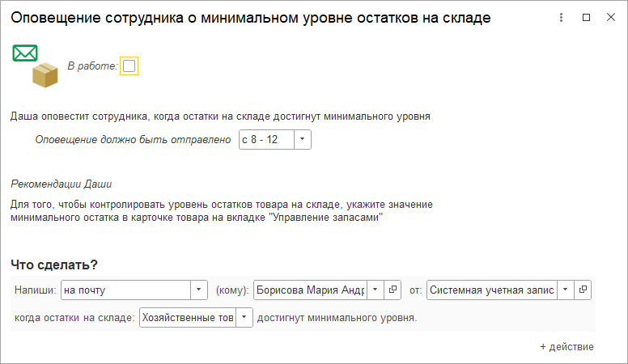Expand the 'Хозяйственные тов' warehouse dropdown arrow
This screenshot has height=364, width=628.
[244, 318]
